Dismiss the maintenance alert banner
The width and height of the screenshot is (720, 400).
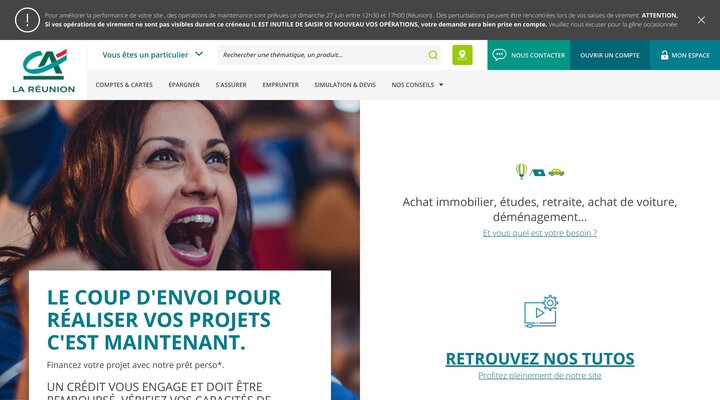pos(701,20)
